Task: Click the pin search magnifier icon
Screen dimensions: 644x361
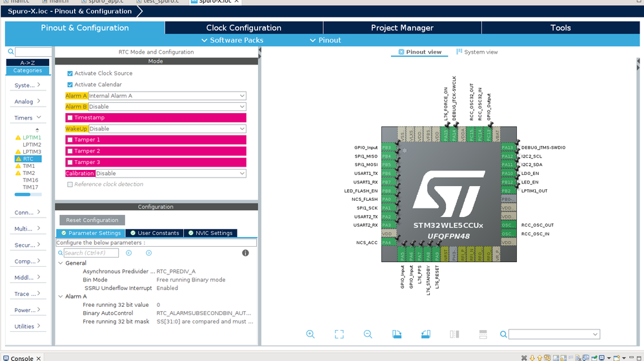Action: [x=503, y=335]
